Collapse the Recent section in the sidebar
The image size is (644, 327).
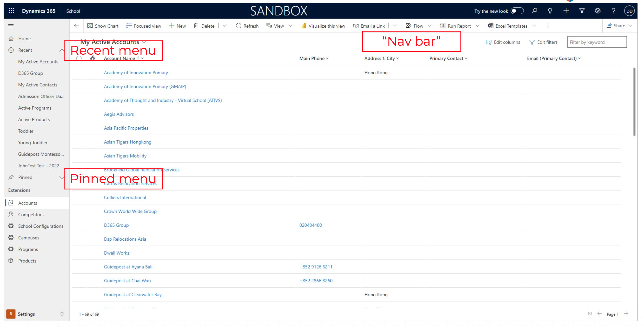point(62,50)
